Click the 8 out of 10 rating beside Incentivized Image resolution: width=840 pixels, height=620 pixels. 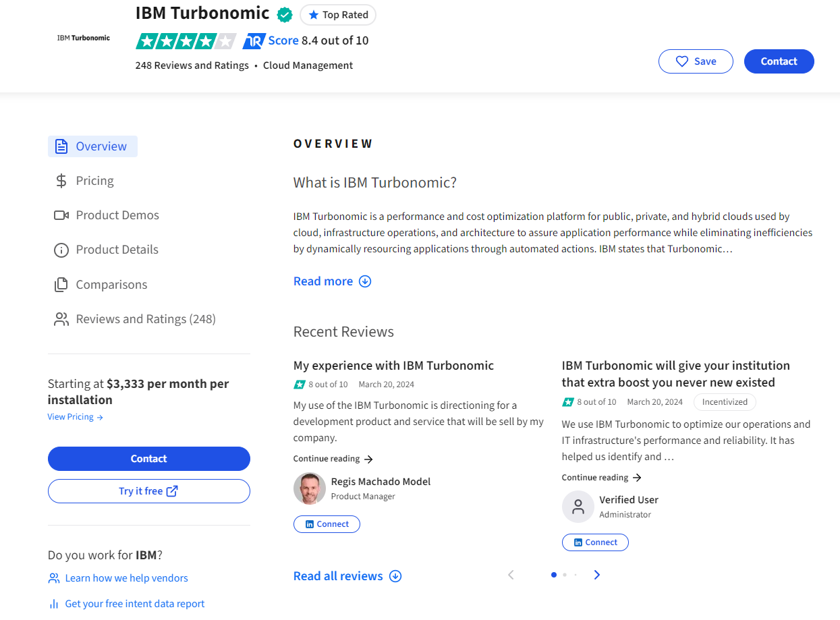coord(590,402)
